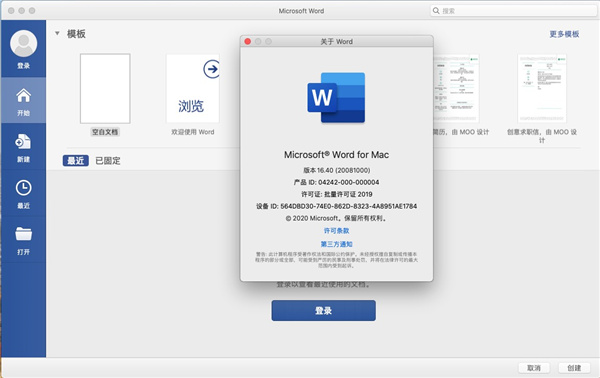The width and height of the screenshot is (600, 378).
Task: Click the 登录 label under avatar
Action: [23, 65]
